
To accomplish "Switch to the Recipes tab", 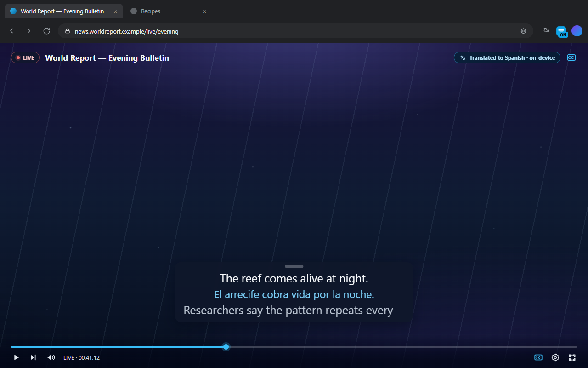I will 168,11.
